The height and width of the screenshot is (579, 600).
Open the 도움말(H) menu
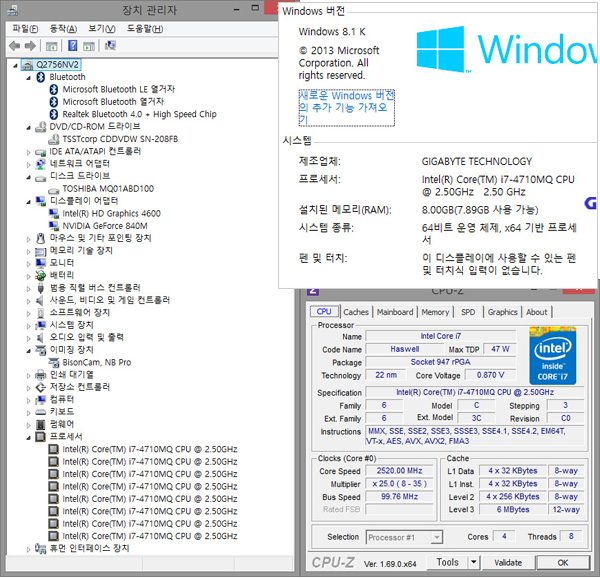click(145, 29)
